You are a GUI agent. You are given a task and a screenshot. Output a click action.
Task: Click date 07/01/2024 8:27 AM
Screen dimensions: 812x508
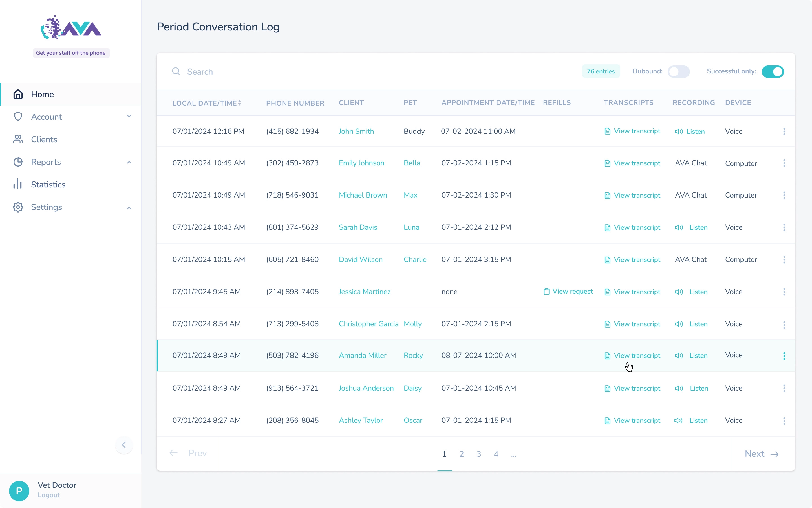[x=206, y=420]
